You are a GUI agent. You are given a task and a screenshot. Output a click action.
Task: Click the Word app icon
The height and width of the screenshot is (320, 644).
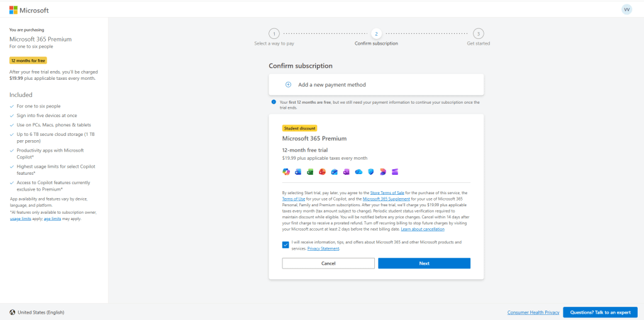click(298, 172)
